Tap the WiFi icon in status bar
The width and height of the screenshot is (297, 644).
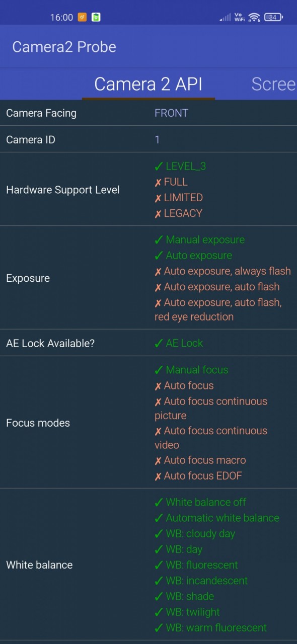(254, 17)
